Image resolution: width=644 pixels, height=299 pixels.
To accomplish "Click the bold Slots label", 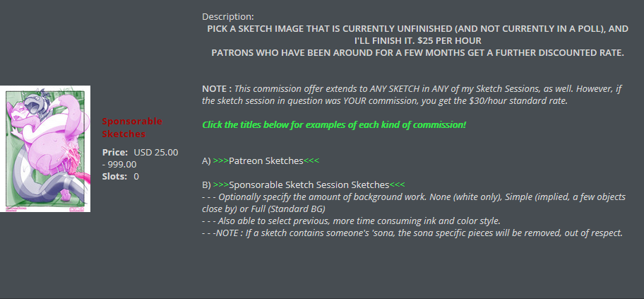I will [x=115, y=176].
